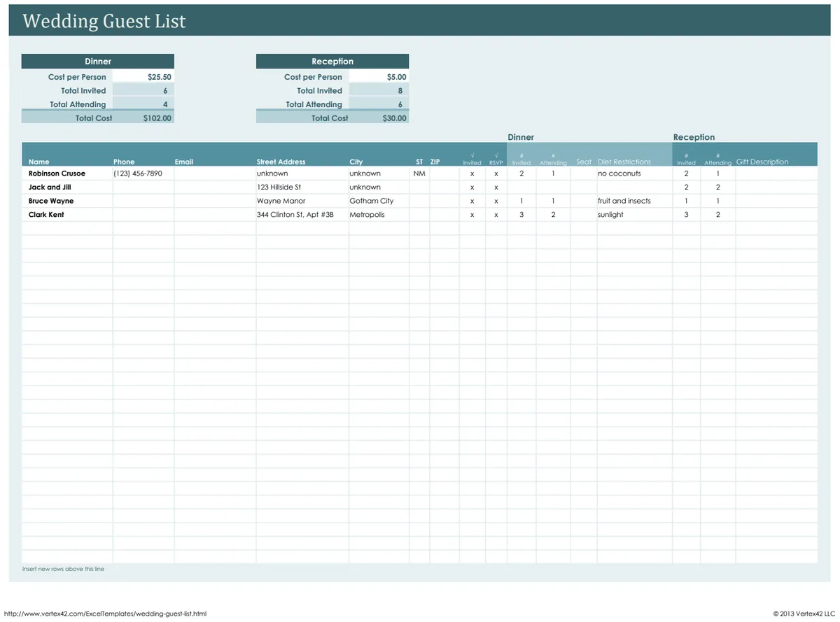Toggle the RSVP x mark for Jack and Jill
The image size is (840, 622).
[x=496, y=188]
